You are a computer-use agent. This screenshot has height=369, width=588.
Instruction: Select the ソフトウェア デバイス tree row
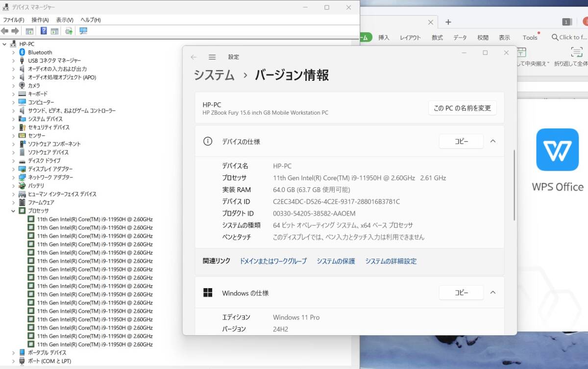[48, 152]
